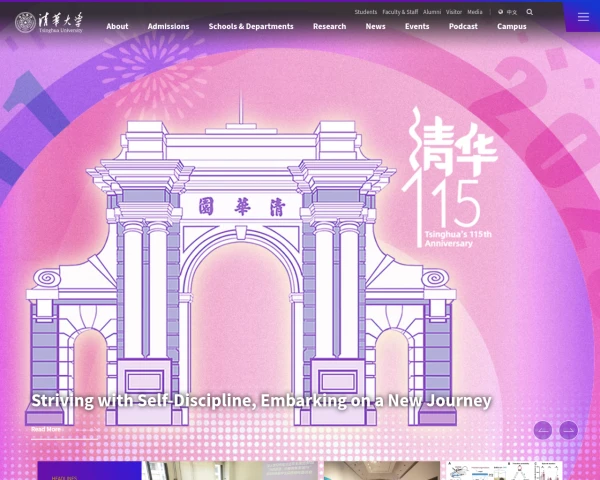Go to next slide arrow

(x=569, y=430)
